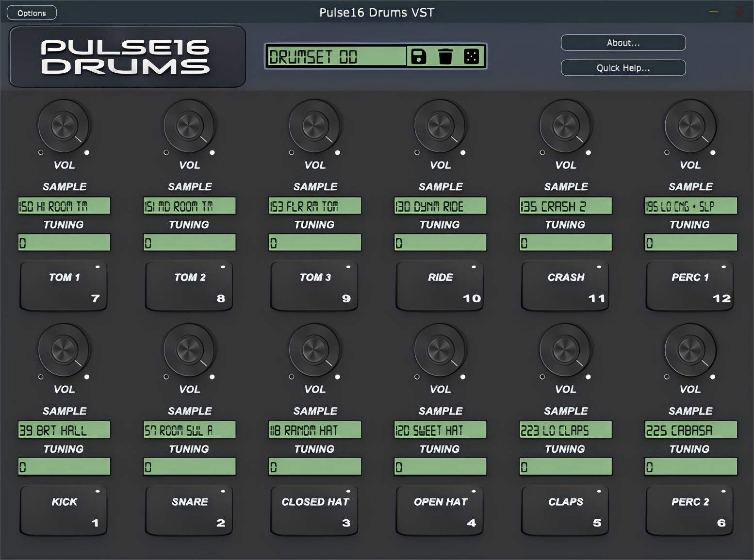Open the 135 CRASH 2 sample selector
The width and height of the screenshot is (754, 560).
tap(566, 206)
